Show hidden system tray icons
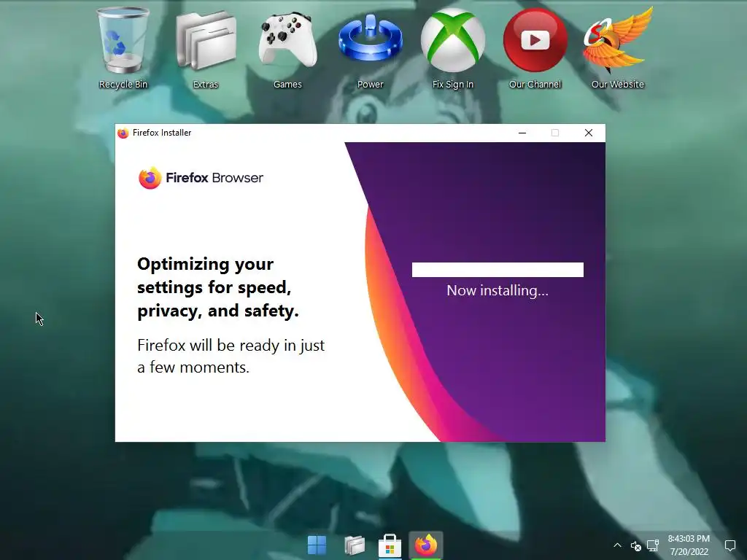747x560 pixels. point(617,545)
